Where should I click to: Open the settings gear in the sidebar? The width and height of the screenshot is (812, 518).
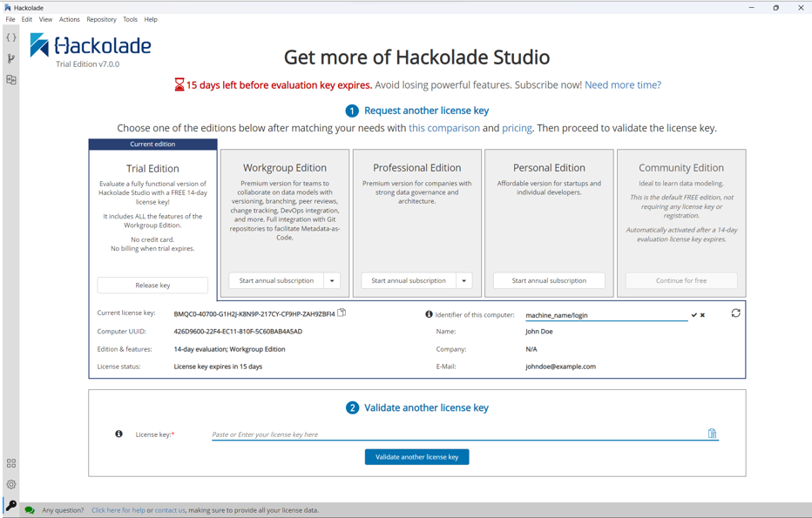click(11, 484)
